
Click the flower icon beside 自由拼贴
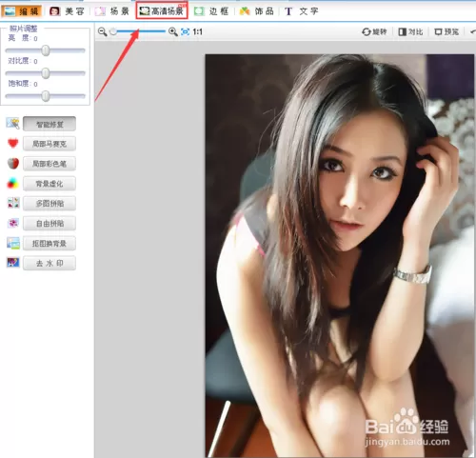point(13,223)
